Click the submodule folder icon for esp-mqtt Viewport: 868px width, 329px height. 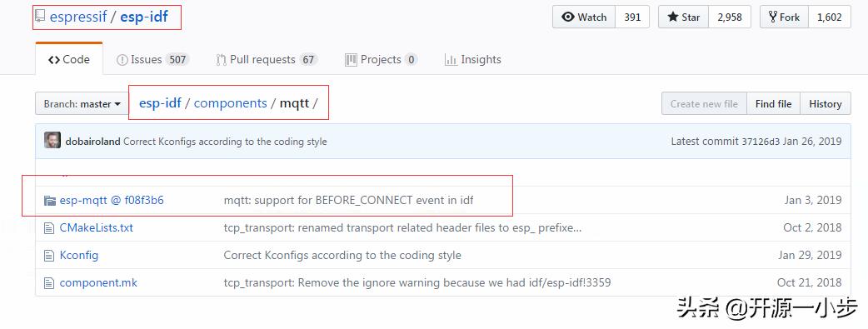50,201
